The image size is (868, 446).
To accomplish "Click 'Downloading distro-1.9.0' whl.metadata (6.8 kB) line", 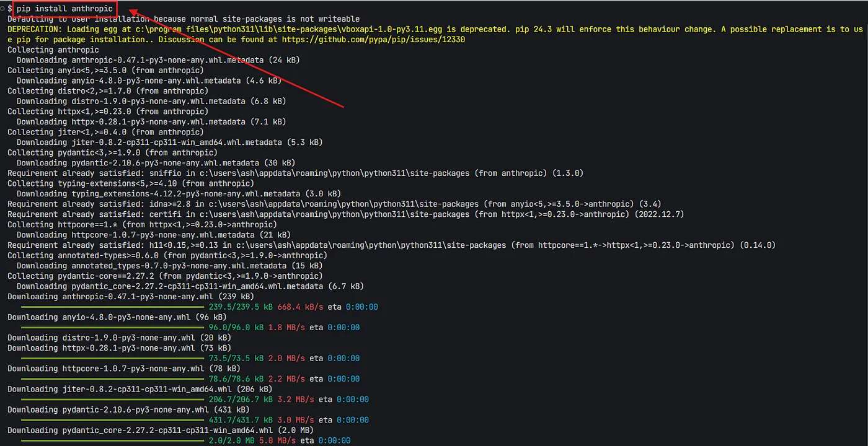I will tap(151, 101).
